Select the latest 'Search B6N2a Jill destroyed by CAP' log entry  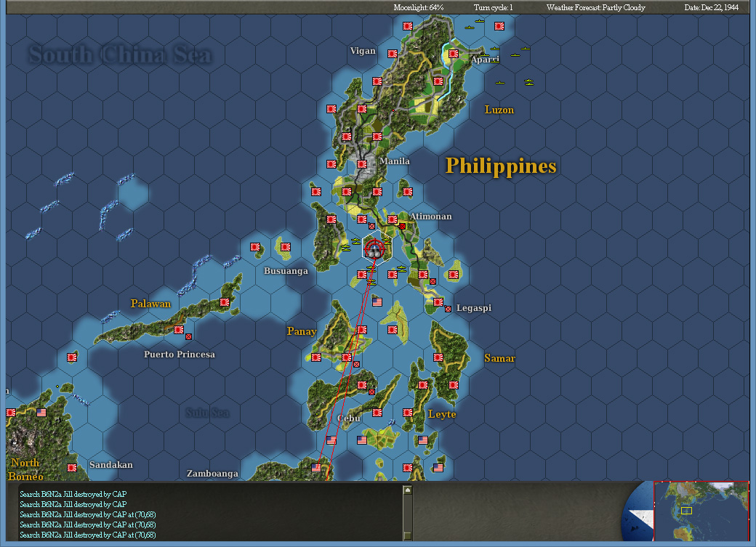tap(87, 534)
